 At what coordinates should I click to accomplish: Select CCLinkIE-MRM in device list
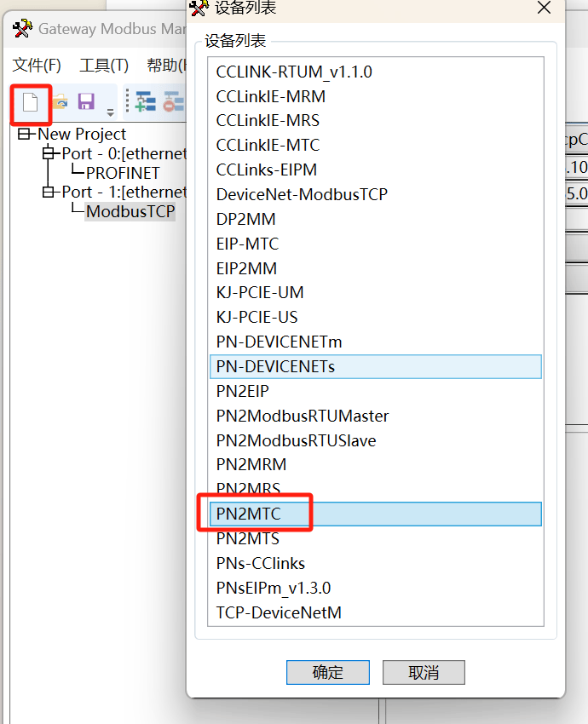coord(376,96)
